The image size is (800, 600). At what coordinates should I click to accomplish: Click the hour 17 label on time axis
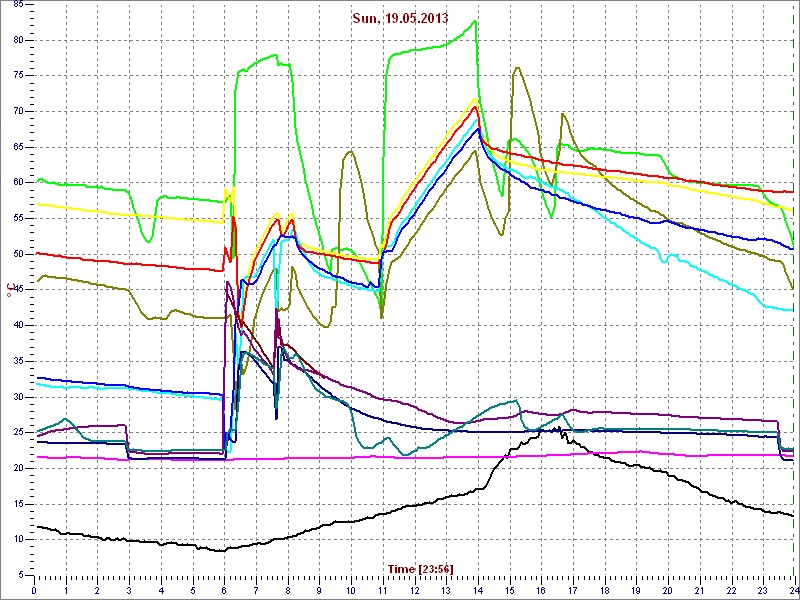(x=572, y=590)
